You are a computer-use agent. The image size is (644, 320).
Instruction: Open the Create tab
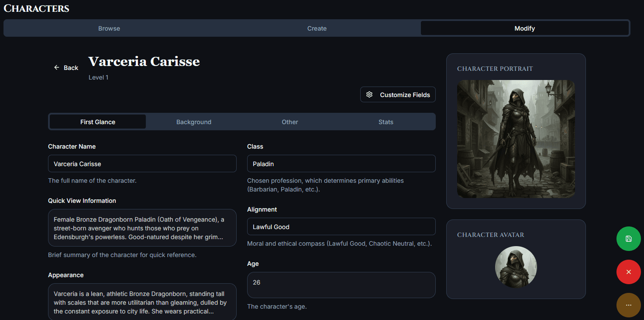pos(317,28)
